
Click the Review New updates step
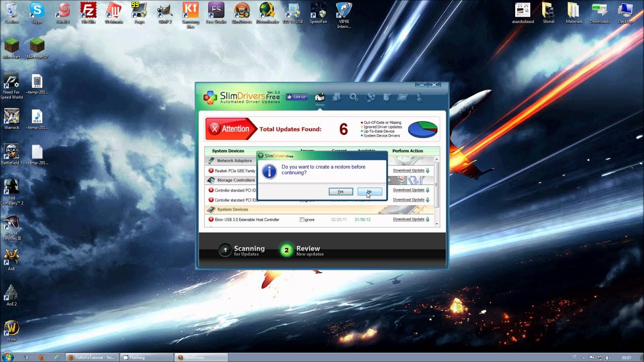coord(302,250)
